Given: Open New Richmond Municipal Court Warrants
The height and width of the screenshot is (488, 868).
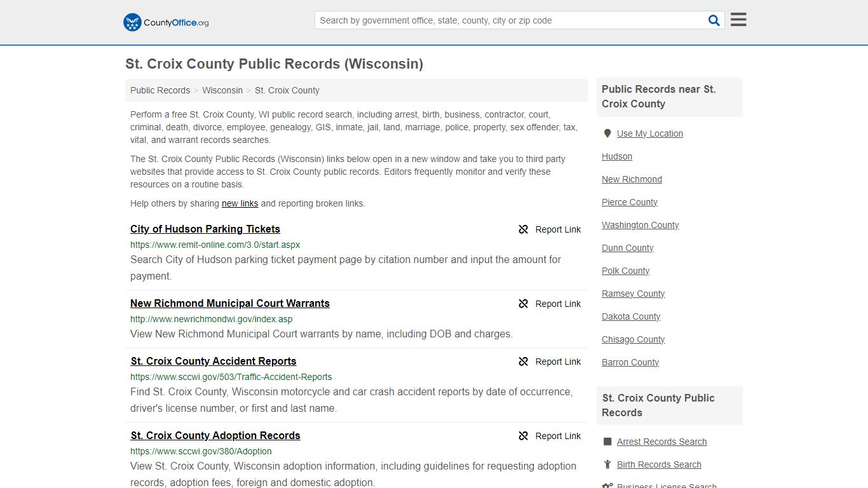Looking at the screenshot, I should (x=230, y=303).
